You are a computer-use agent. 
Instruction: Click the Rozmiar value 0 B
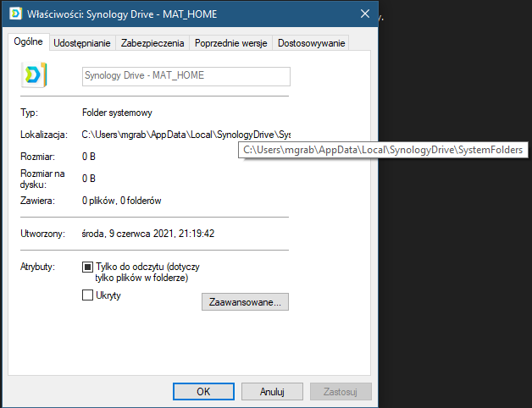pos(89,157)
